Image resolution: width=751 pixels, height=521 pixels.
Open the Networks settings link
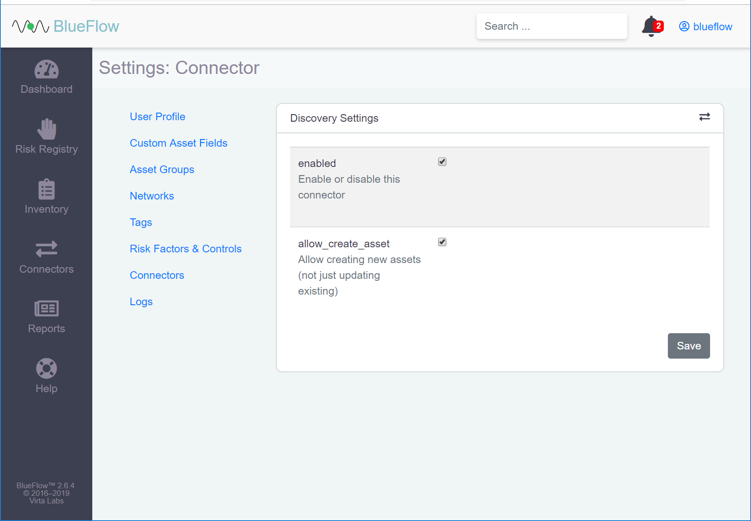click(152, 196)
